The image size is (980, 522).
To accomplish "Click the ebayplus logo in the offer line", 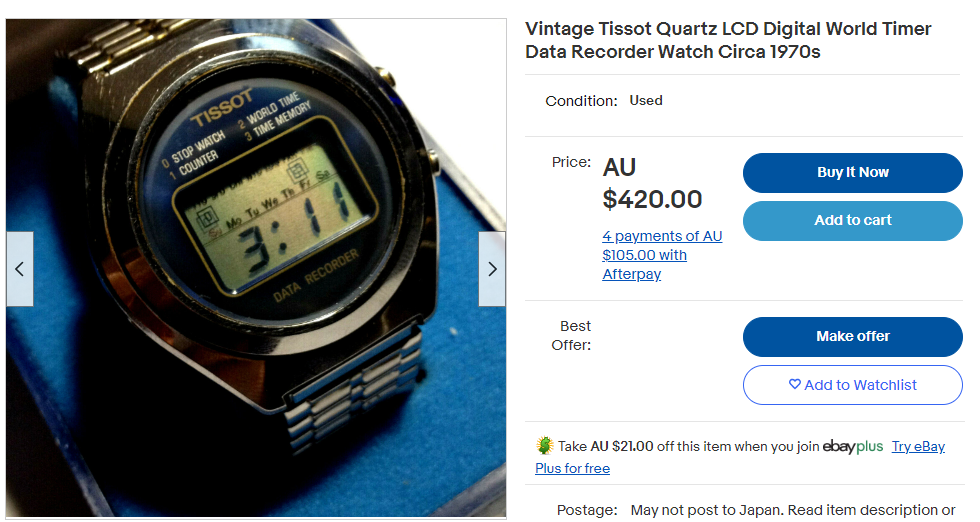I will click(x=852, y=446).
